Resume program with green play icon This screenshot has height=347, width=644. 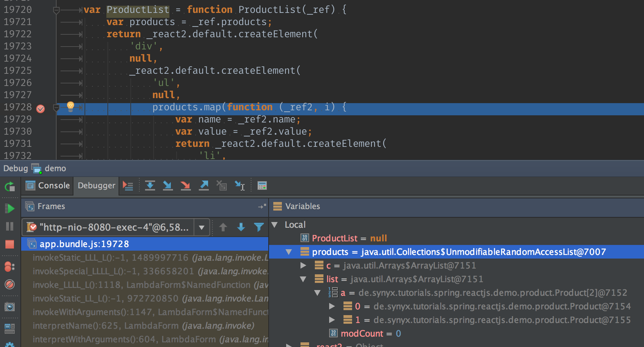(10, 208)
